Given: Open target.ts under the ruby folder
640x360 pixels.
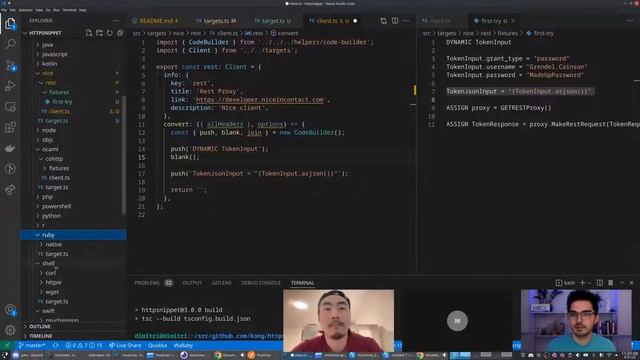Looking at the screenshot, I should [57, 254].
